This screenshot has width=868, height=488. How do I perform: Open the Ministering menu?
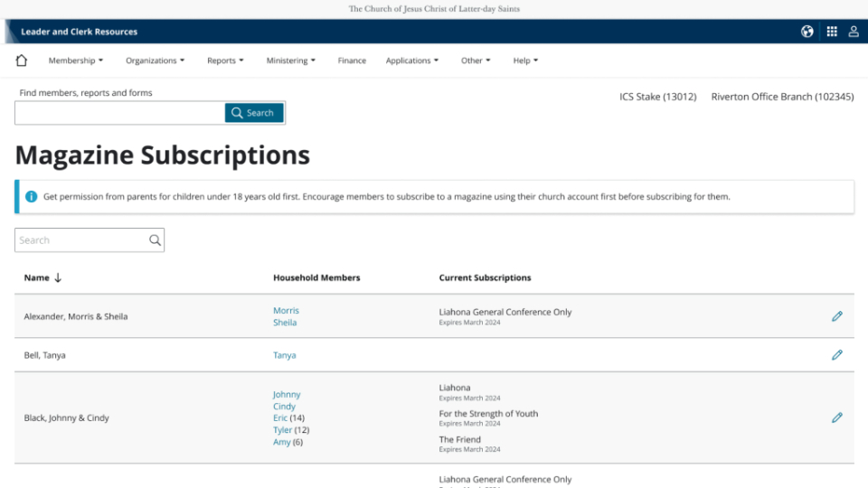tap(290, 61)
